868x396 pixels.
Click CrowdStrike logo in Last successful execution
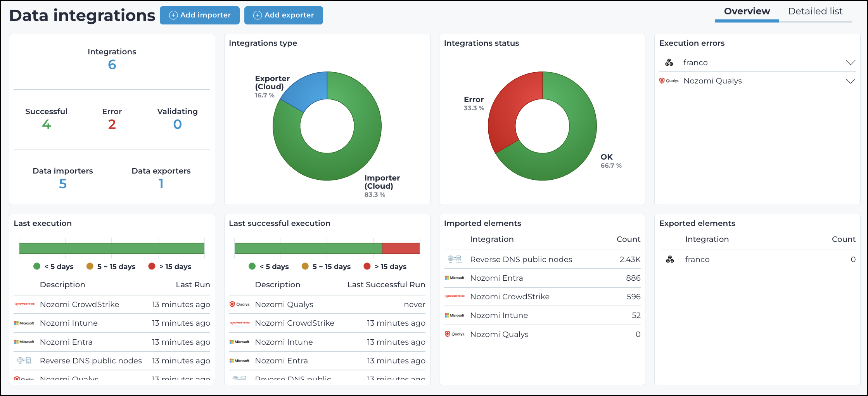[x=239, y=323]
